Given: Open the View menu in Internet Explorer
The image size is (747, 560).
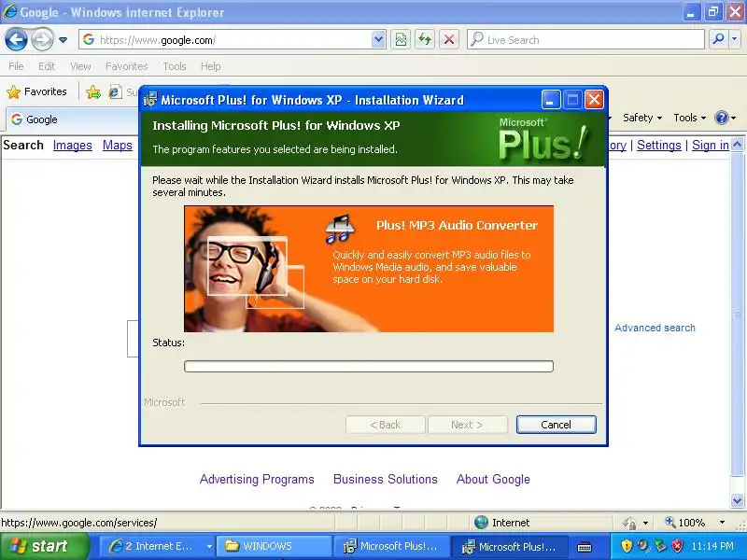Looking at the screenshot, I should click(80, 66).
